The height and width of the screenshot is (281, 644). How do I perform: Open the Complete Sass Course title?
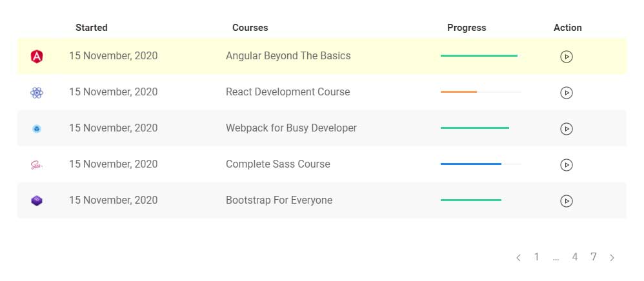[278, 164]
